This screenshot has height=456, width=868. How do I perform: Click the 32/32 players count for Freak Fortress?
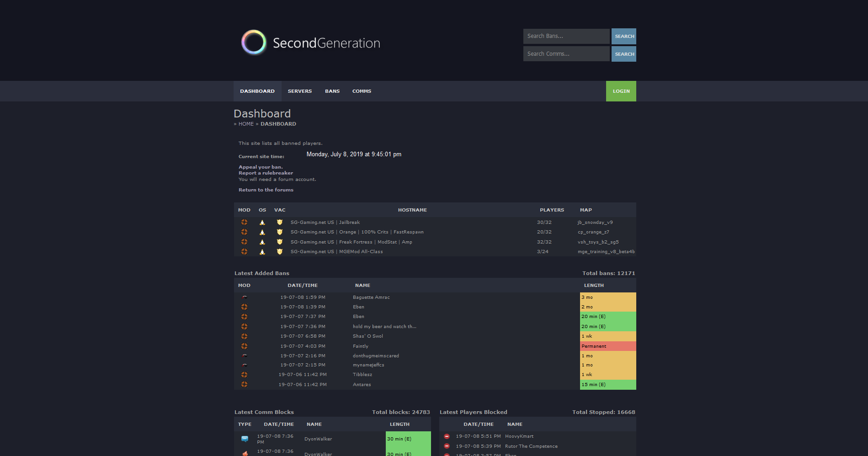coord(544,242)
